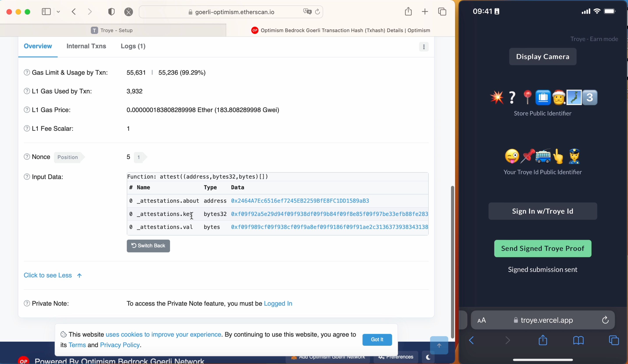The height and width of the screenshot is (364, 628).
Task: Click help icon next to L1 Gas Used
Action: pos(27,91)
